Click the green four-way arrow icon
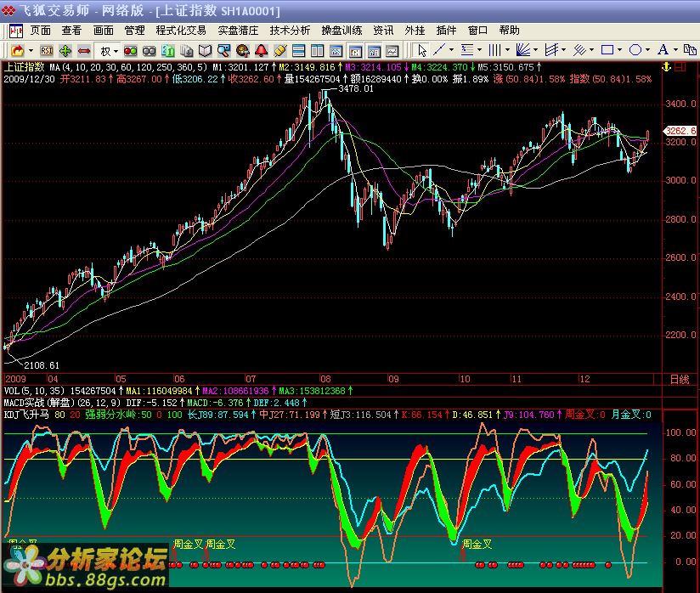Image resolution: width=700 pixels, height=593 pixels. pos(65,51)
